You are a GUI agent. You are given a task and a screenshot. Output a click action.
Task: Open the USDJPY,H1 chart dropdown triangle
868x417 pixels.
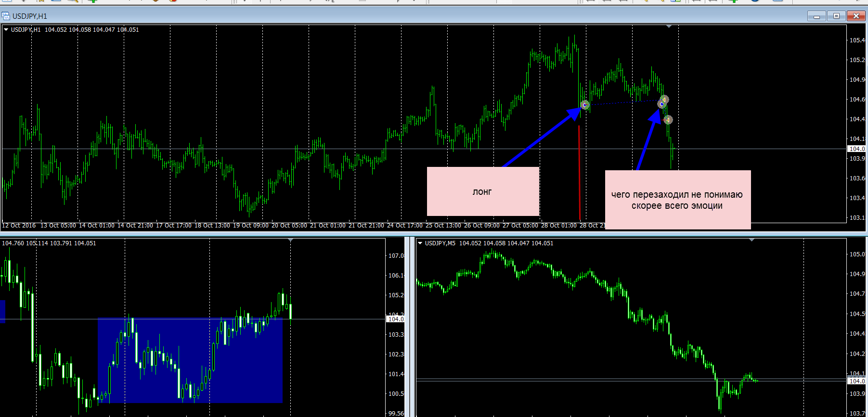[6, 29]
